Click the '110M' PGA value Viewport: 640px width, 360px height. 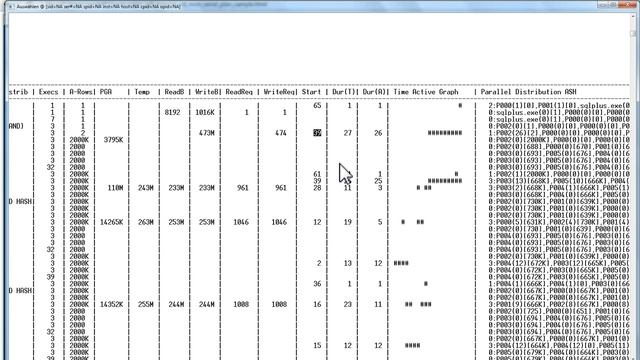tap(116, 188)
